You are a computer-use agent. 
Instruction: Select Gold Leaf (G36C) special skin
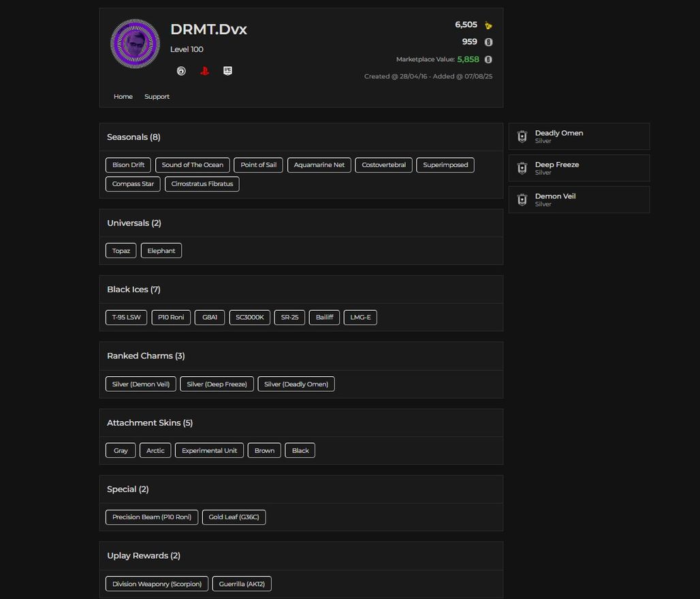[234, 517]
